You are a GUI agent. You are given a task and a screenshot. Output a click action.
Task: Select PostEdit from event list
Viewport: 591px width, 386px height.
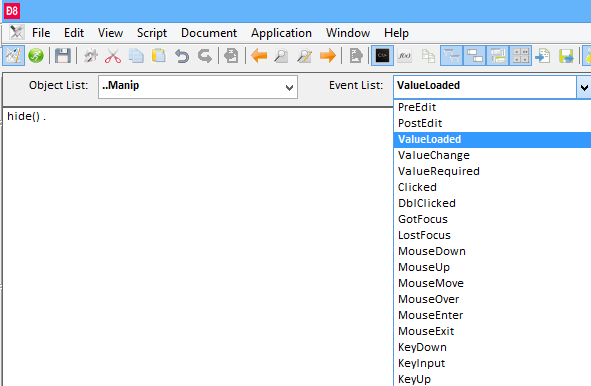point(492,123)
